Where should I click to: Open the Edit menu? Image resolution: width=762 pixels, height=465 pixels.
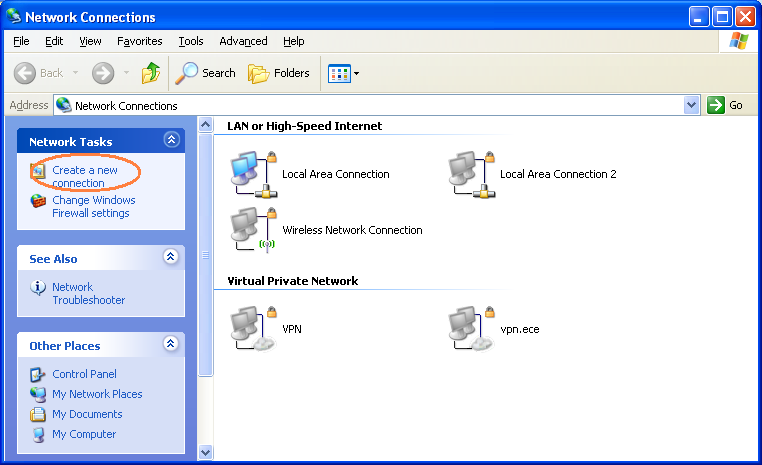click(54, 41)
